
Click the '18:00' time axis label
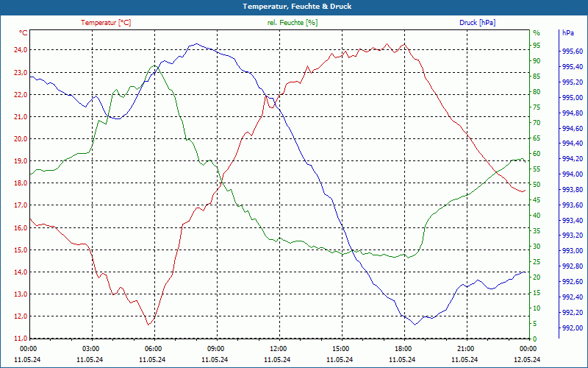(x=402, y=348)
